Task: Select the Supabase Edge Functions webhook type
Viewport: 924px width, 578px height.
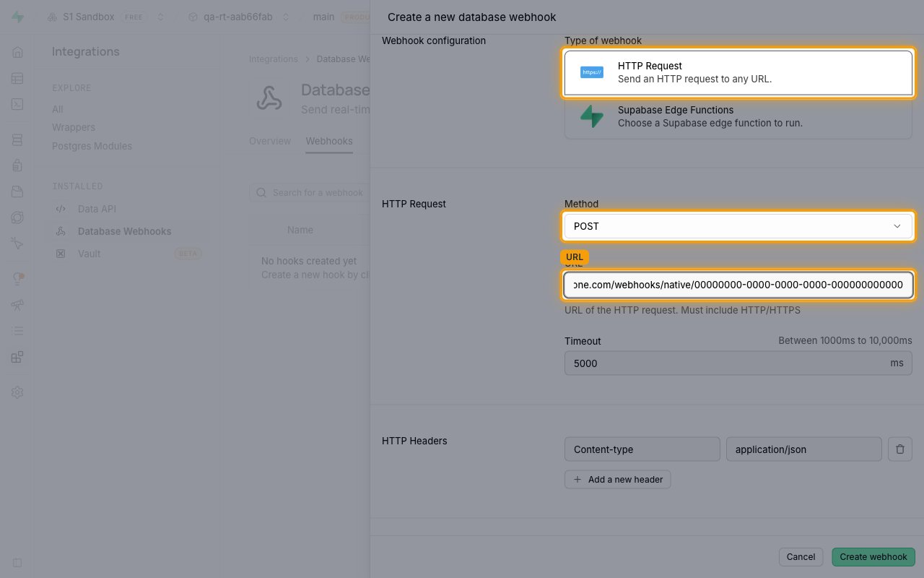Action: coord(738,116)
